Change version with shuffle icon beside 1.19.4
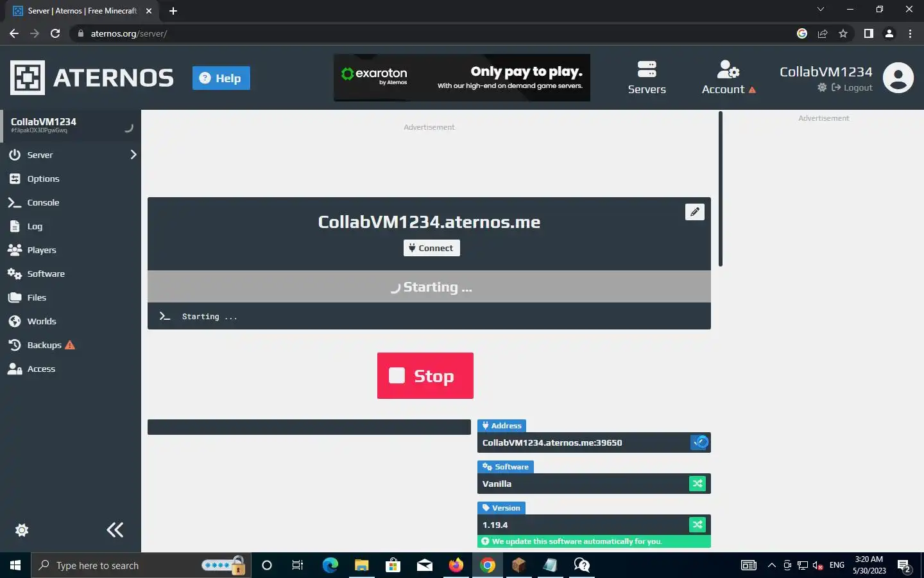This screenshot has height=578, width=924. [x=697, y=525]
